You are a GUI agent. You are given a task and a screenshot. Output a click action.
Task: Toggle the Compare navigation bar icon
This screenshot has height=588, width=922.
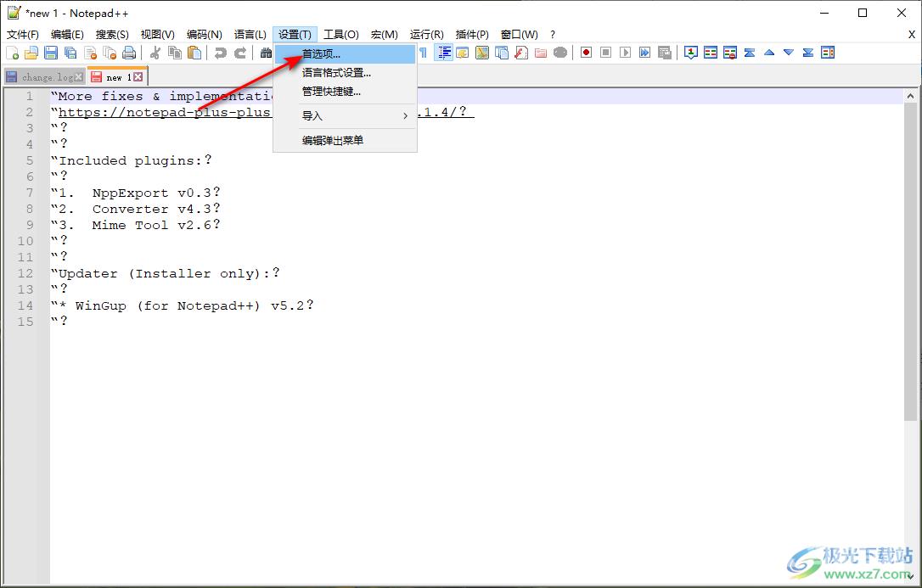pos(828,53)
